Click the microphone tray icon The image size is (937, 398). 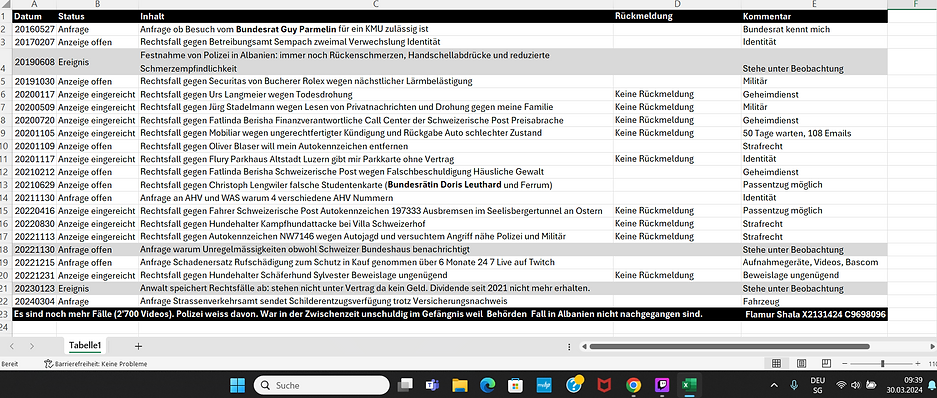(x=795, y=385)
